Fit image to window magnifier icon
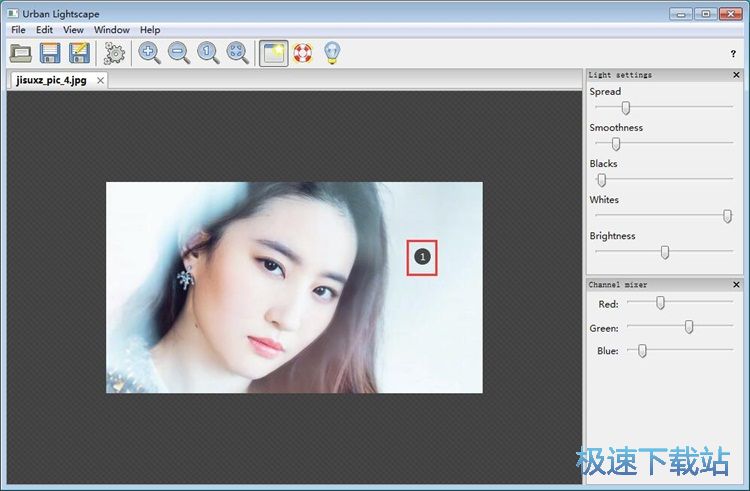Image resolution: width=750 pixels, height=491 pixels. point(238,53)
